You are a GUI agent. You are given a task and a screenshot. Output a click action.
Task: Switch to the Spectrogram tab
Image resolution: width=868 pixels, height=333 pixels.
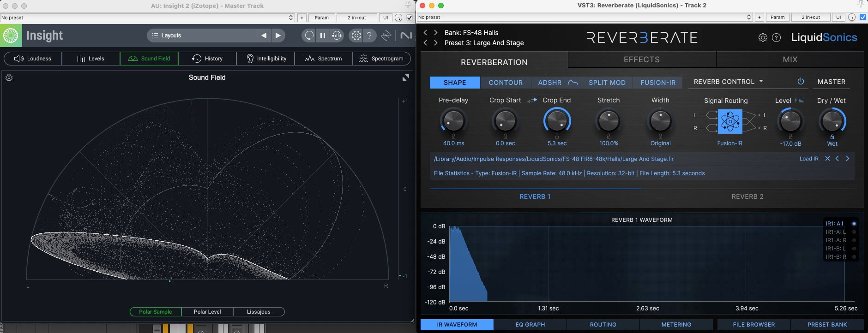point(381,59)
